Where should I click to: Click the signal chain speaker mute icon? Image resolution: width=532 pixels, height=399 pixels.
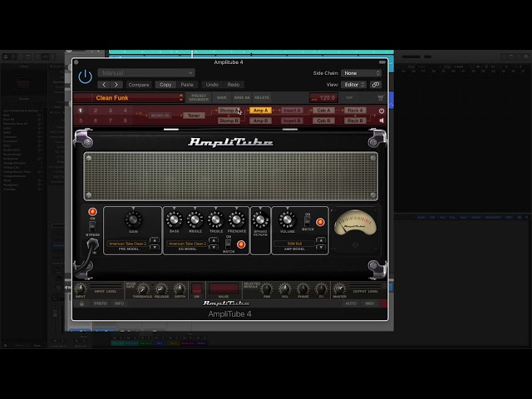coord(382,121)
